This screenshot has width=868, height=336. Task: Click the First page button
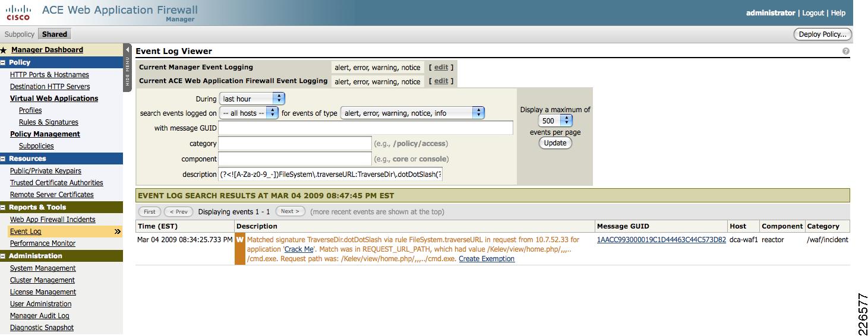(150, 211)
